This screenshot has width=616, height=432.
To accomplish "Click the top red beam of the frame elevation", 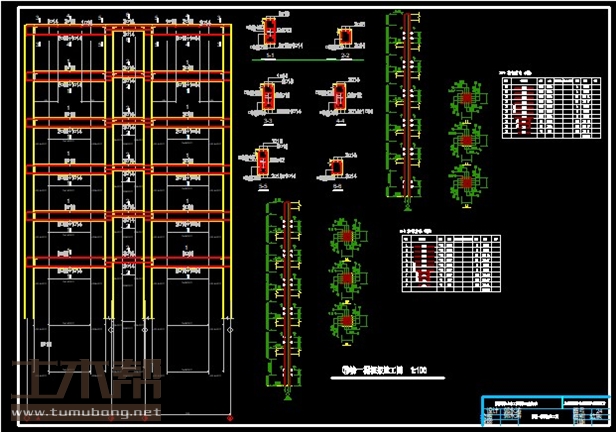I will [130, 33].
